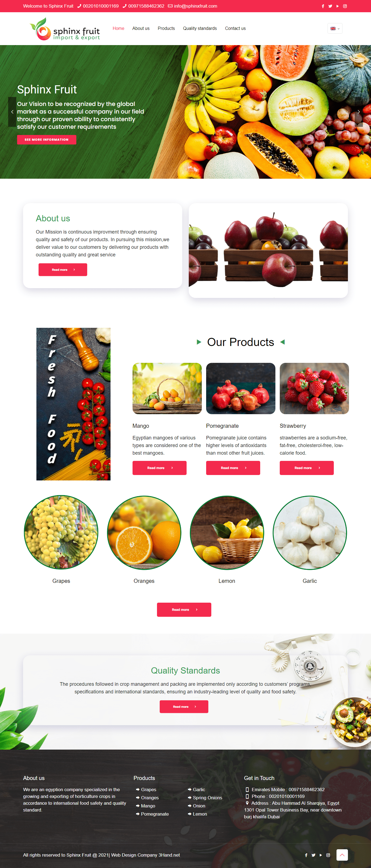Open the Twitter icon in top bar

[x=330, y=6]
